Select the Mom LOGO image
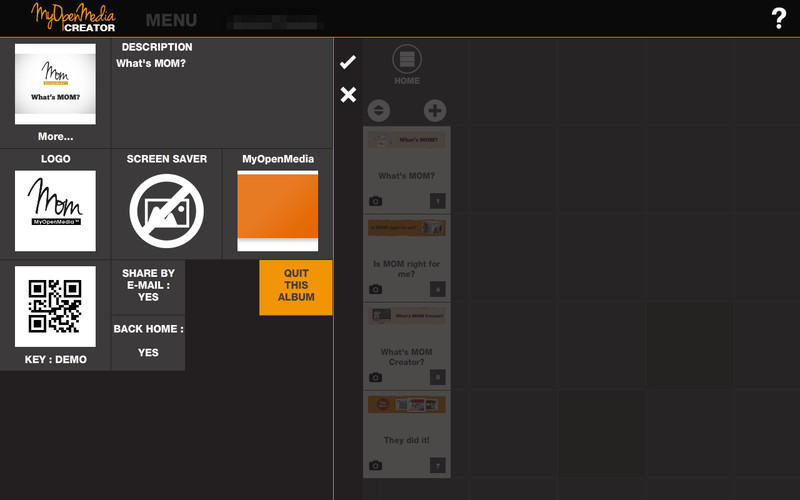 point(55,211)
